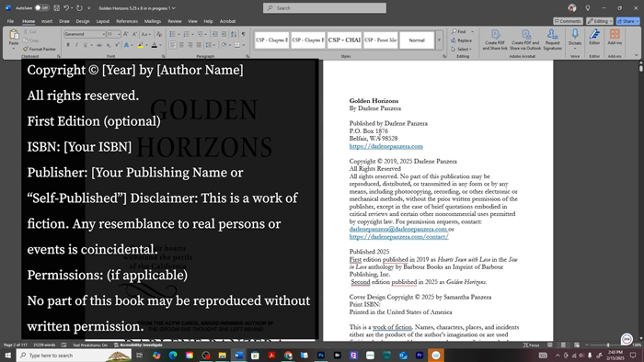Open the Garamond font name dropdown
The height and width of the screenshot is (362, 644).
(x=103, y=34)
